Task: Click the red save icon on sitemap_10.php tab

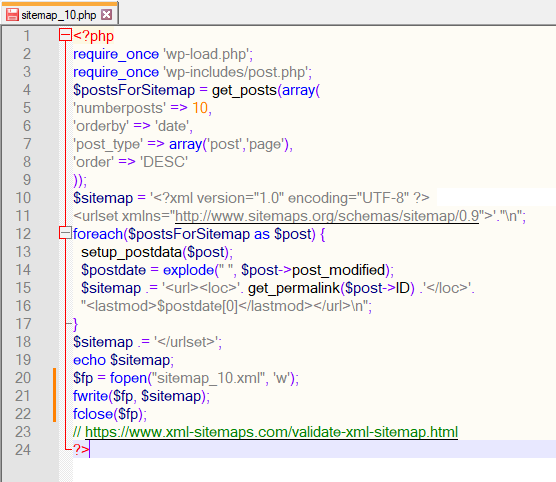Action: point(12,15)
